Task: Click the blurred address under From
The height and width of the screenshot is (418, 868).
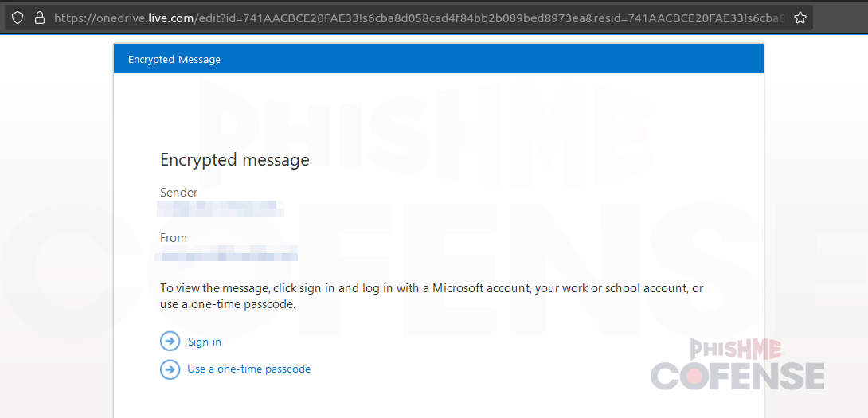Action: click(x=227, y=254)
